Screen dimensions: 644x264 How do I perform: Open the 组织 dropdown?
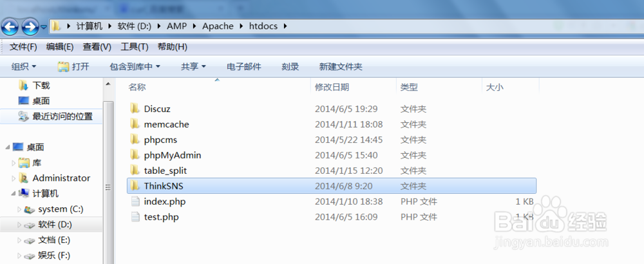(x=23, y=66)
